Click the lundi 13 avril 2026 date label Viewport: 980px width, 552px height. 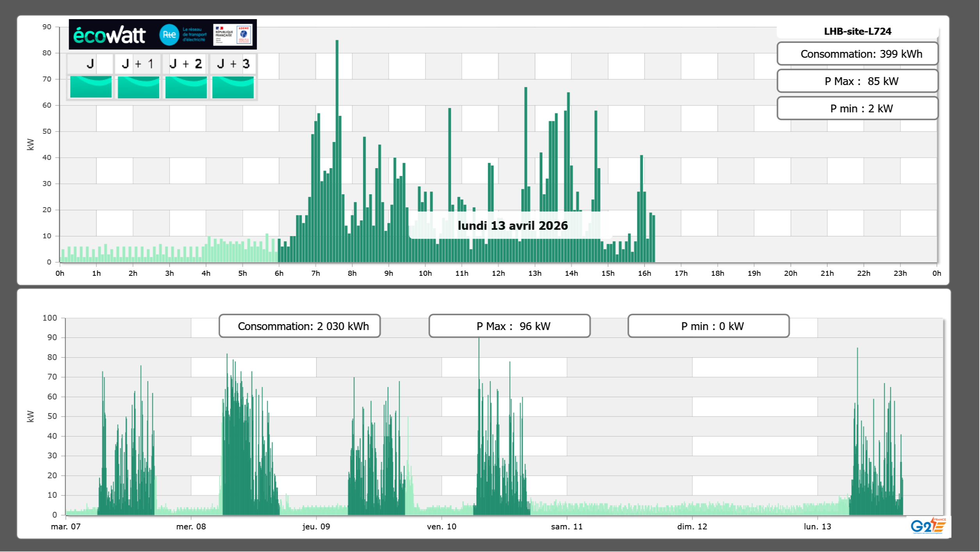pos(512,225)
